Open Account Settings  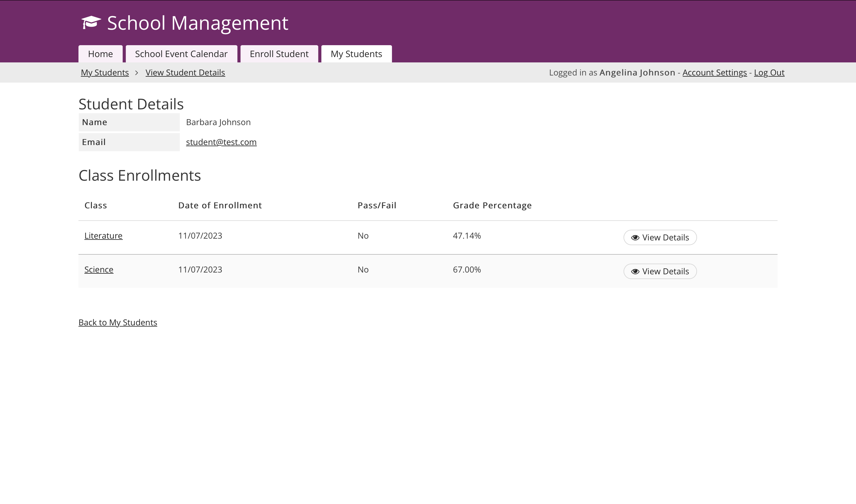[715, 72]
